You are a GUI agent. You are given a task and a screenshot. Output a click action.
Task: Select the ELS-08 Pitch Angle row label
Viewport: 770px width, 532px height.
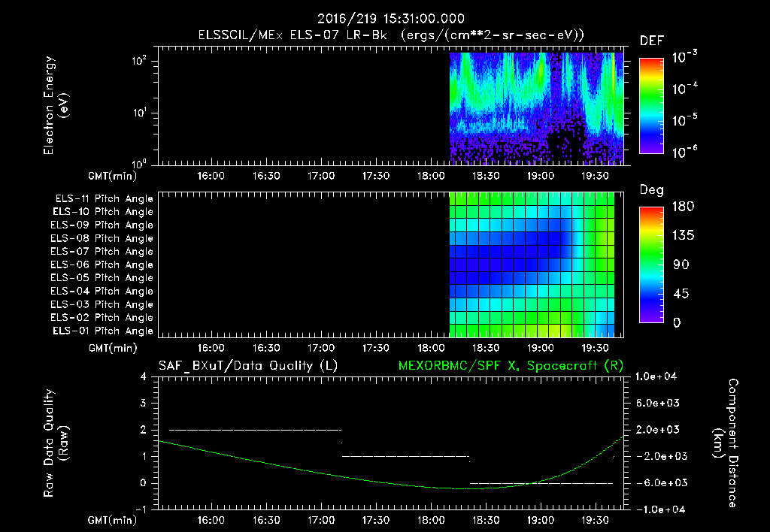102,238
